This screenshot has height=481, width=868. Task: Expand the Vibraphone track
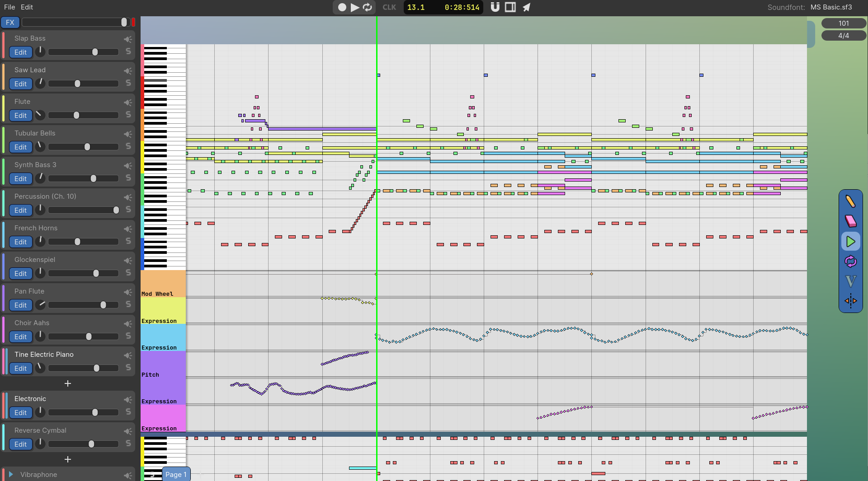11,474
